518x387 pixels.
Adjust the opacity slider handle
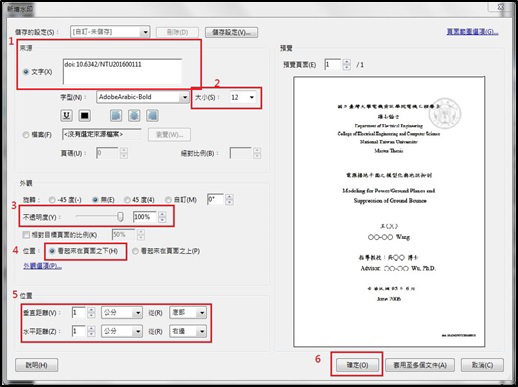(x=120, y=217)
